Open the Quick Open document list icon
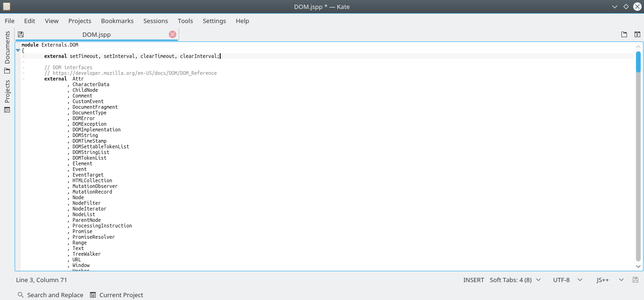Screen dimensions: 644x300 click(x=624, y=34)
